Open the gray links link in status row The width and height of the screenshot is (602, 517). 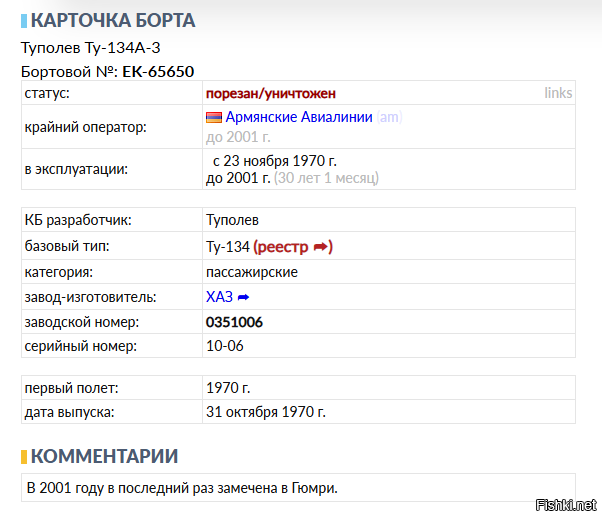pyautogui.click(x=558, y=93)
